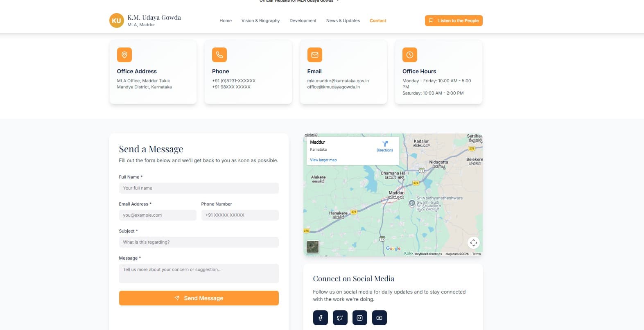
Task: Click the KU logo avatar
Action: [x=117, y=20]
